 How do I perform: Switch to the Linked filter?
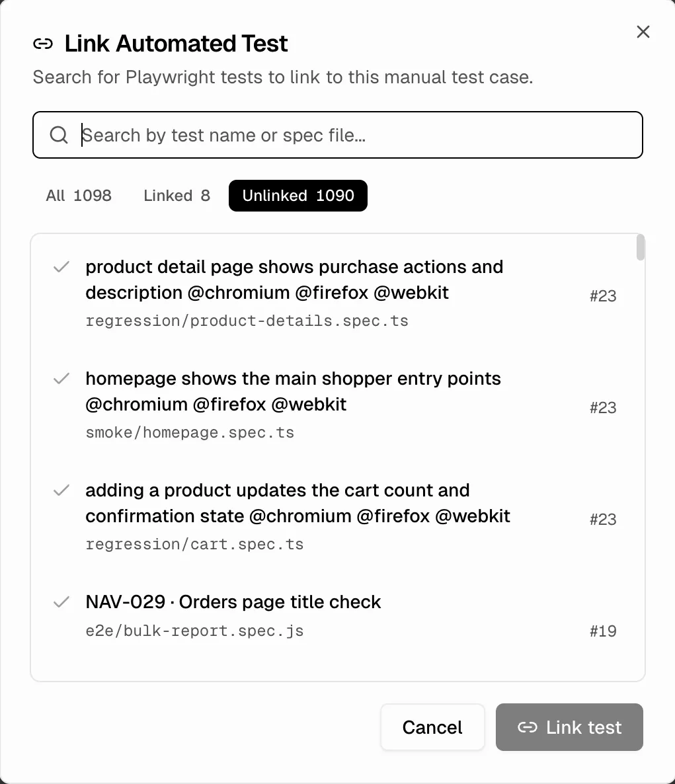pyautogui.click(x=176, y=196)
